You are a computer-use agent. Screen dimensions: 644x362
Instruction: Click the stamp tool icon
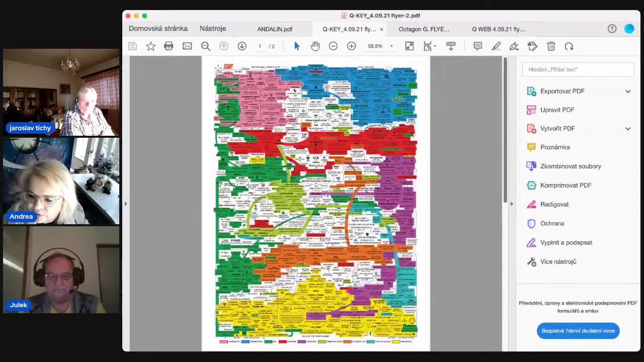click(532, 46)
